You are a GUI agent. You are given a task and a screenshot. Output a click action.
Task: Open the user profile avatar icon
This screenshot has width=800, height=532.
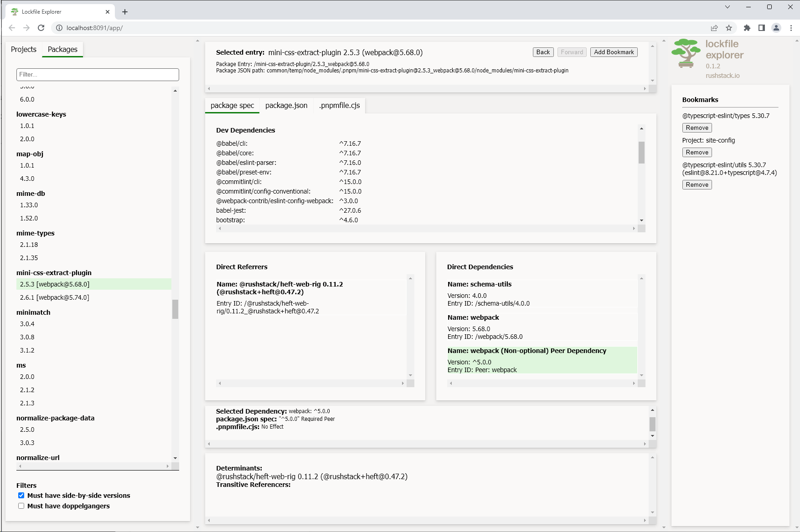tap(776, 28)
